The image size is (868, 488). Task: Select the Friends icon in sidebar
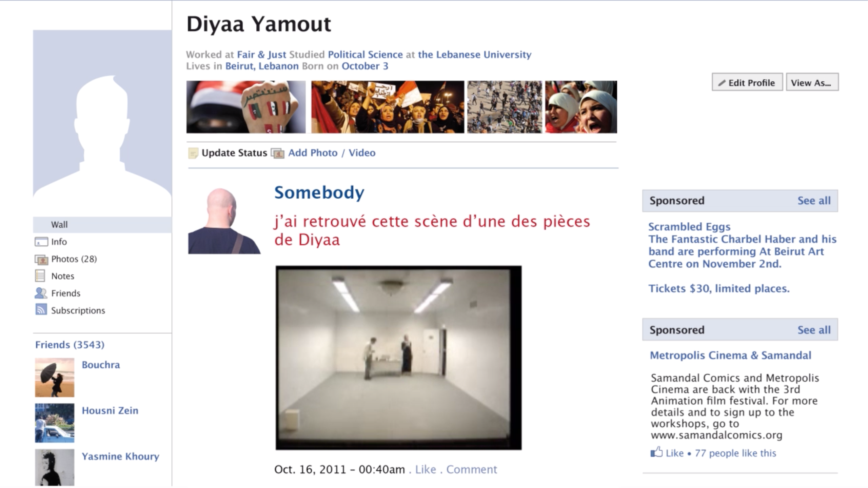click(41, 293)
